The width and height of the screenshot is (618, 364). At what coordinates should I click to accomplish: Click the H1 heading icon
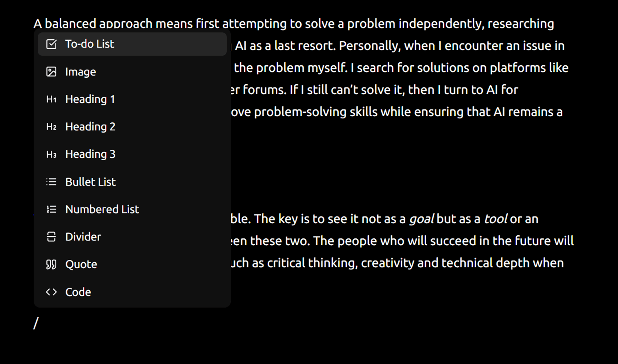click(51, 99)
